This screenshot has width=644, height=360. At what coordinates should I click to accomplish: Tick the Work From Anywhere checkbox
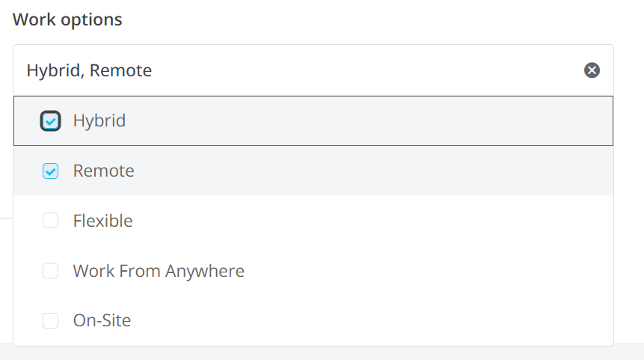click(50, 271)
